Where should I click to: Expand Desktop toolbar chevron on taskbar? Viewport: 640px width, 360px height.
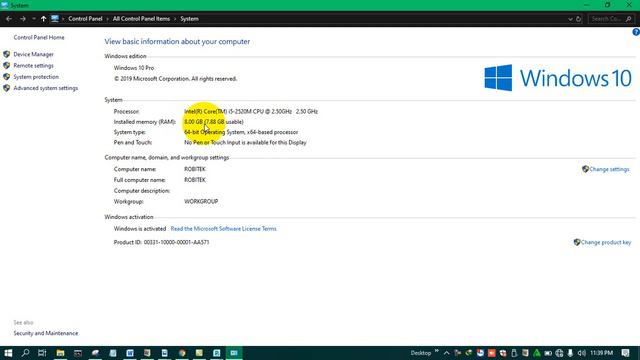[437, 351]
